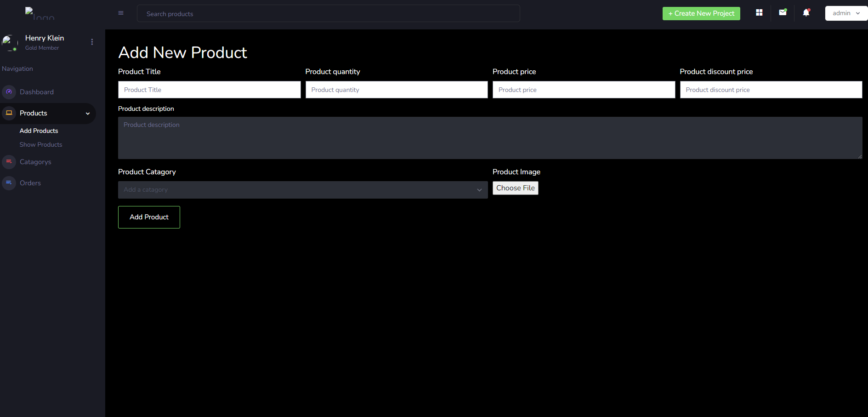Open Add Products submenu item

click(x=39, y=131)
